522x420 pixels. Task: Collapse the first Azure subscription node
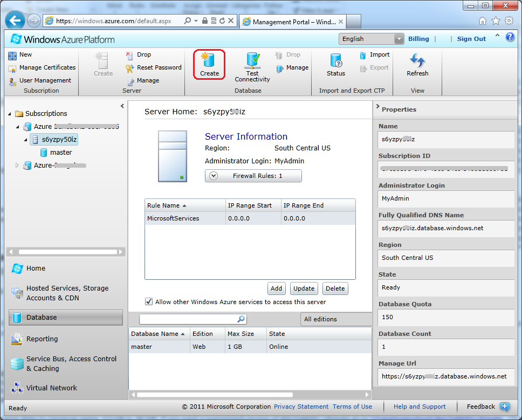17,127
